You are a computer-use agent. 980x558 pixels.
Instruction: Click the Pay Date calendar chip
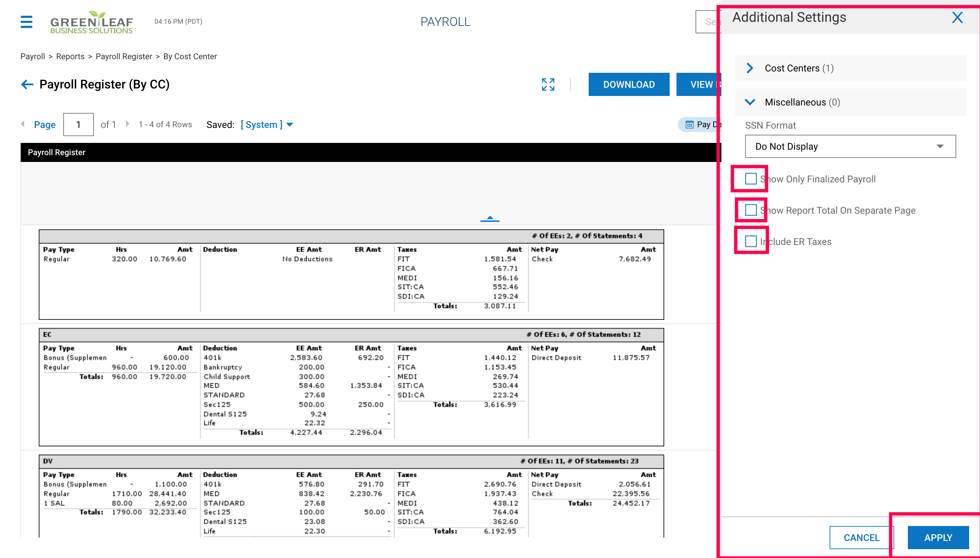pos(701,125)
